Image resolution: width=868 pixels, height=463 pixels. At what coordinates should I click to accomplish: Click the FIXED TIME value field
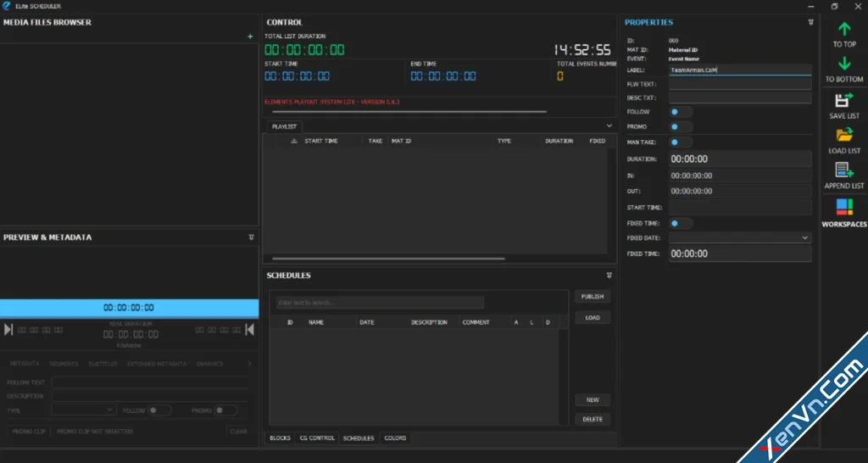[740, 254]
